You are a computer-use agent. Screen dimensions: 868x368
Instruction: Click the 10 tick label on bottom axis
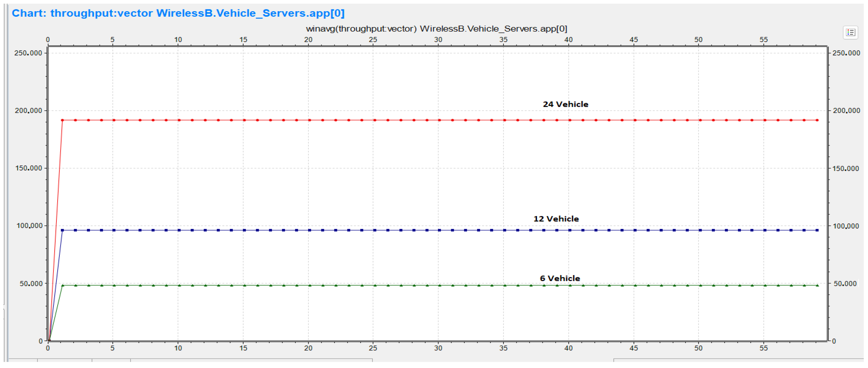tap(178, 348)
